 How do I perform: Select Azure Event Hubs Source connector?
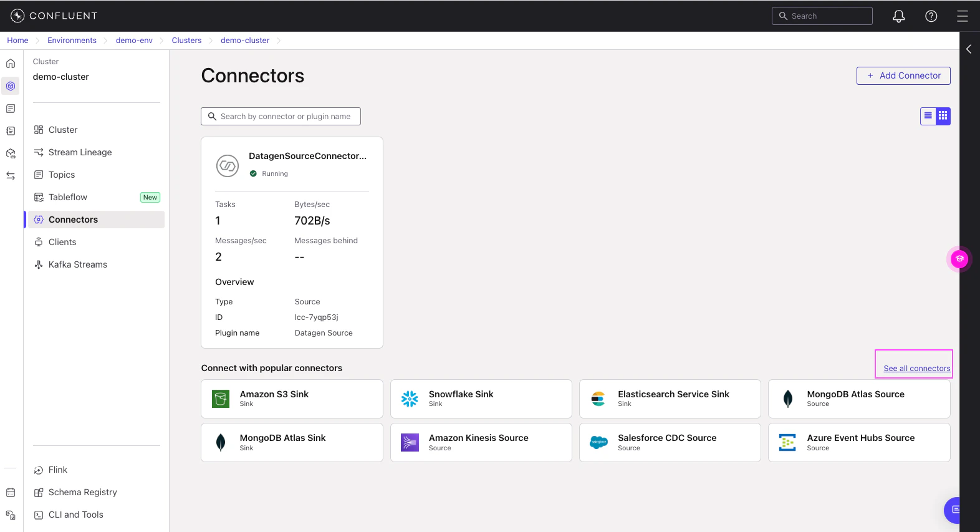[859, 442]
